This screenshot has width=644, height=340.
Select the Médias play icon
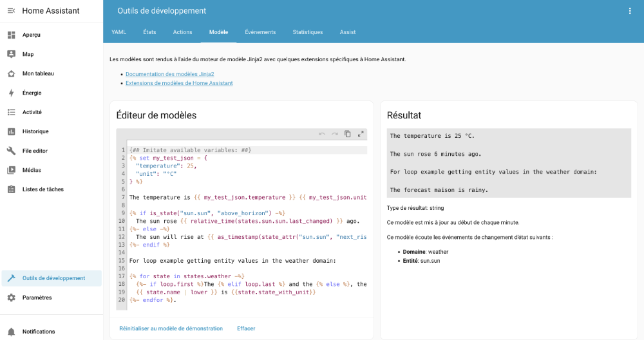coord(11,170)
